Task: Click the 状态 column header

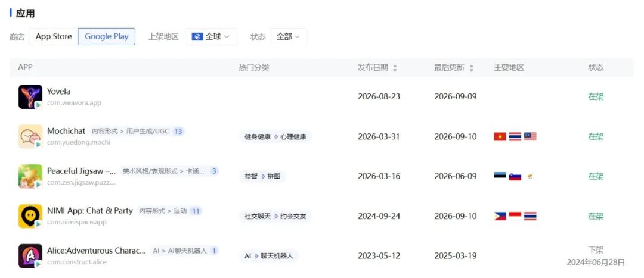Action: pos(596,68)
